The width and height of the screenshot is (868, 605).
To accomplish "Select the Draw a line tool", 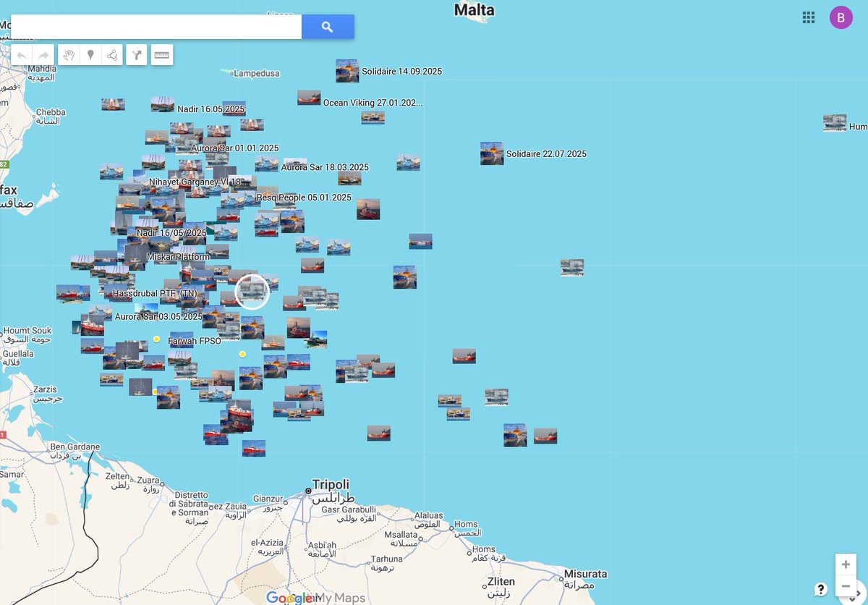I will tap(112, 55).
